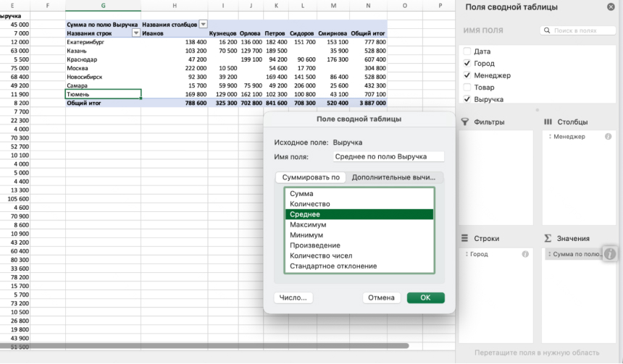
Task: Click the Орлова column header cell
Action: (x=251, y=33)
